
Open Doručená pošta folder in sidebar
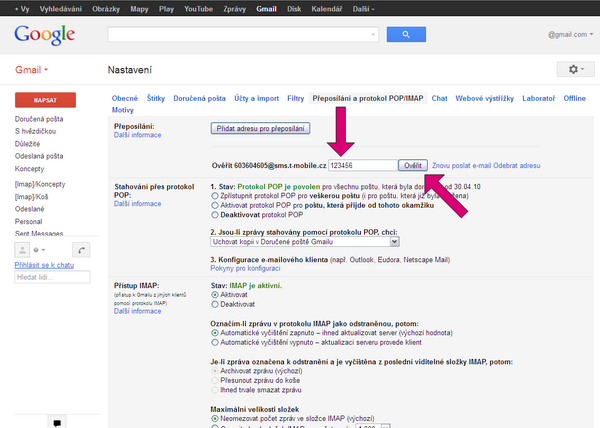(x=39, y=119)
